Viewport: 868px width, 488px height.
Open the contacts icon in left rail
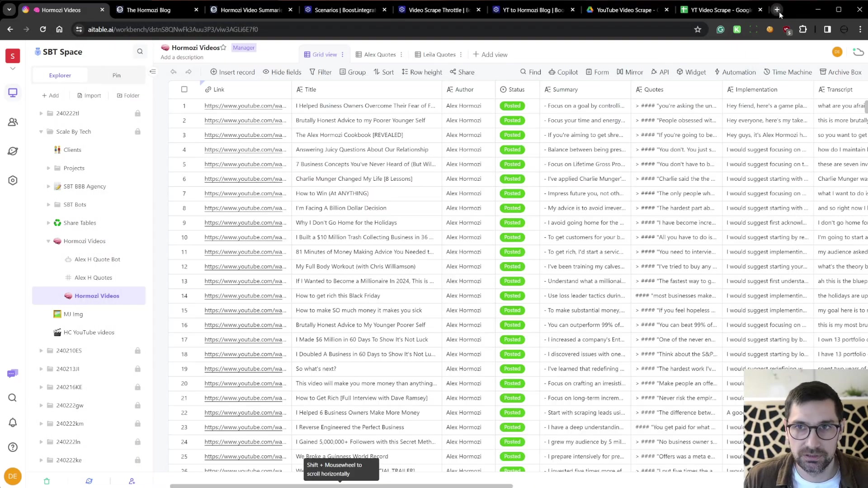(x=13, y=122)
